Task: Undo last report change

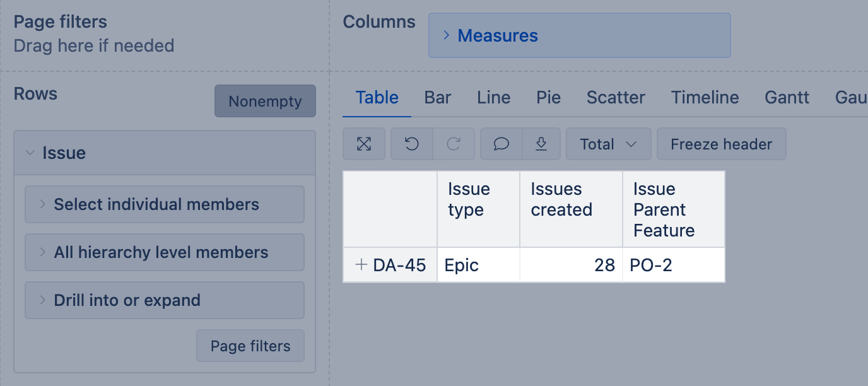Action: click(x=412, y=144)
